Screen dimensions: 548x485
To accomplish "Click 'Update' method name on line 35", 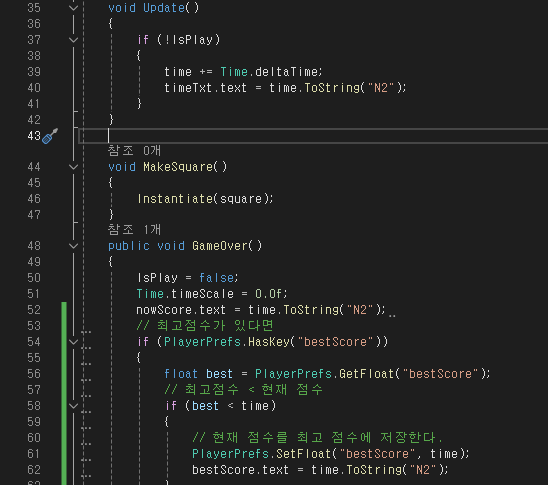I will pos(164,8).
